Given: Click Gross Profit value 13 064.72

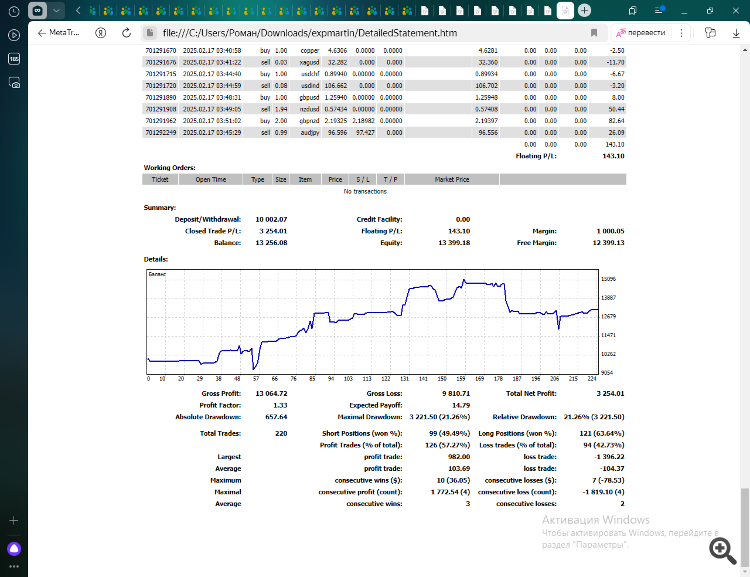Looking at the screenshot, I should [x=271, y=393].
